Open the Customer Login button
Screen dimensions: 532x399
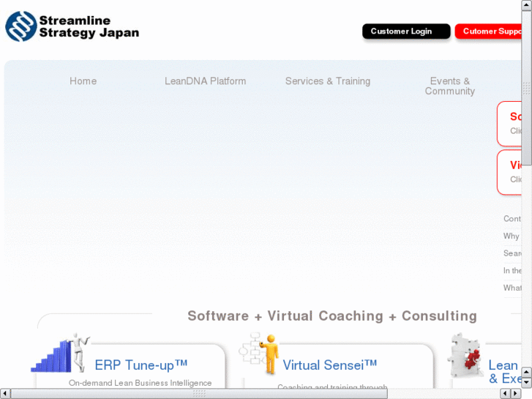tap(406, 31)
